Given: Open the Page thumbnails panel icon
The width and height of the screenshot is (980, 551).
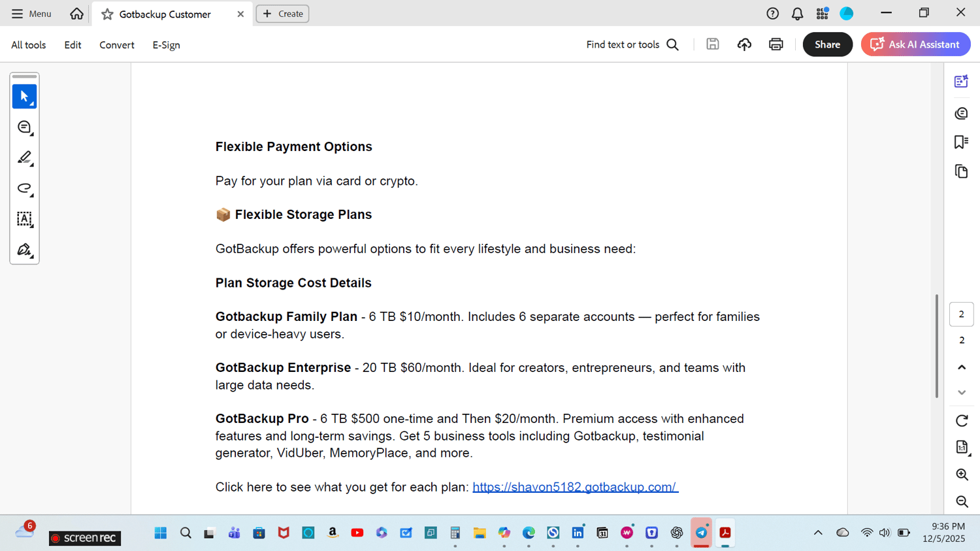Looking at the screenshot, I should 961,171.
